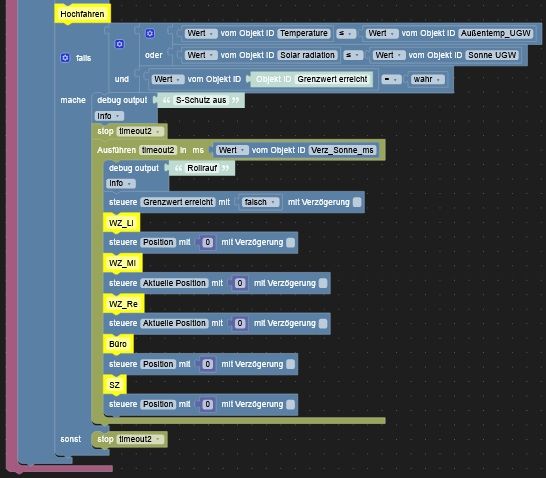Click the number field '0' under WZ_Mi
The image size is (546, 478).
(240, 283)
